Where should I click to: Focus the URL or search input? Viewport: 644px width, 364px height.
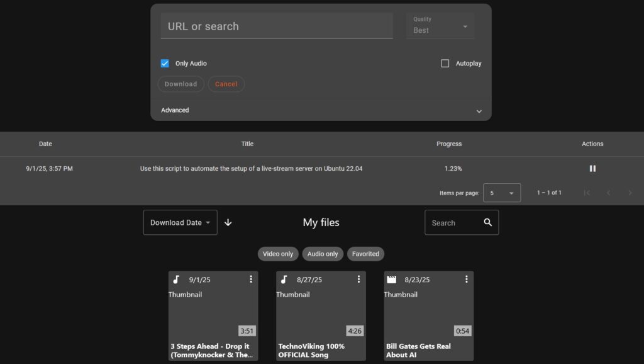point(277,26)
